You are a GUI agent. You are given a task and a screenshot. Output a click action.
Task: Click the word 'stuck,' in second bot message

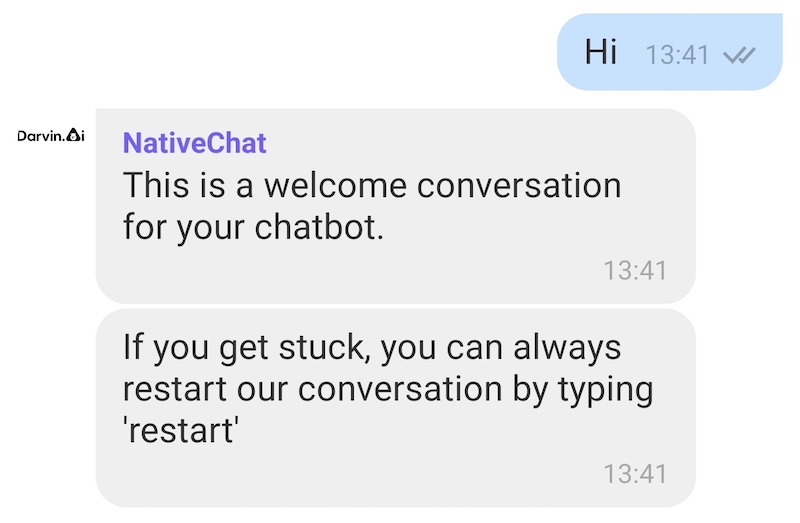point(325,348)
